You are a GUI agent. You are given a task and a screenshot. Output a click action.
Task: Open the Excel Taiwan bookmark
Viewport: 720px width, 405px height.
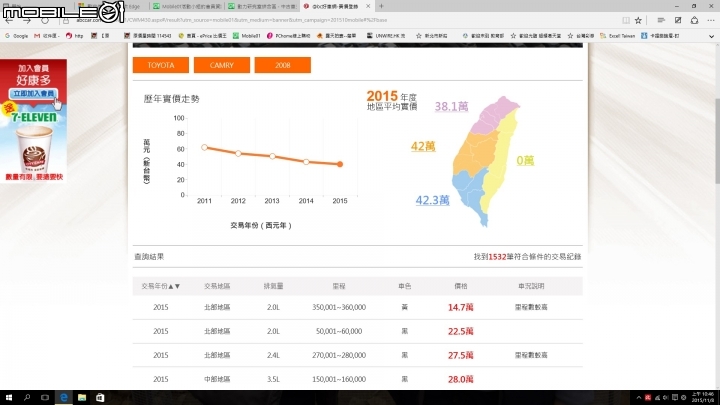click(x=618, y=36)
